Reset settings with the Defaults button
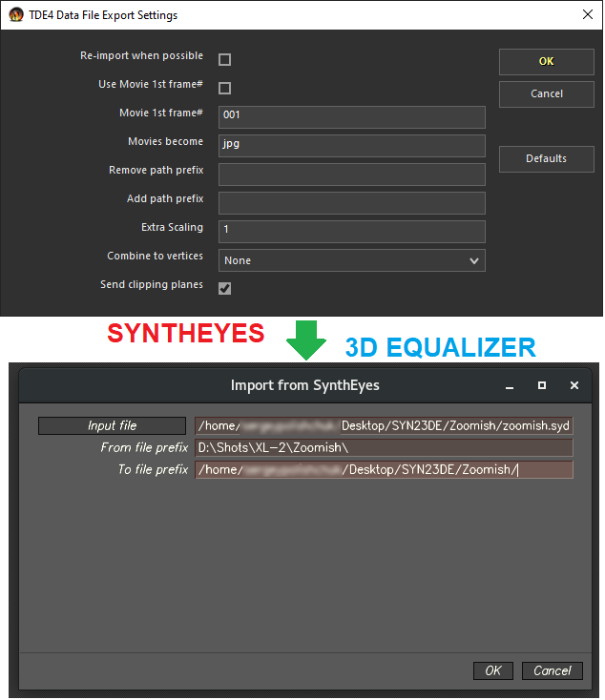 click(x=547, y=158)
